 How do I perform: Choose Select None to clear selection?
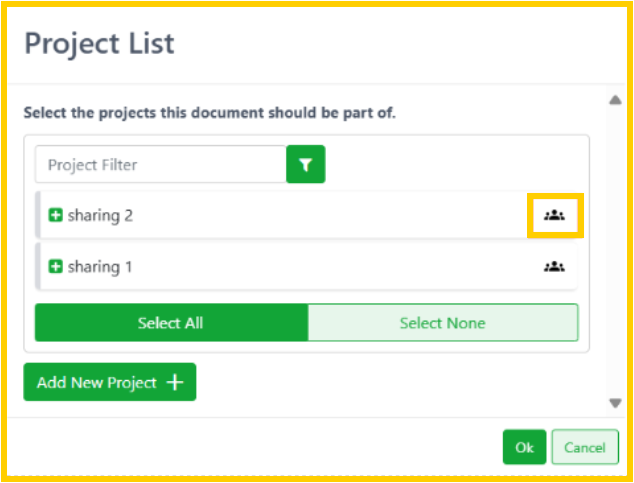click(x=442, y=323)
